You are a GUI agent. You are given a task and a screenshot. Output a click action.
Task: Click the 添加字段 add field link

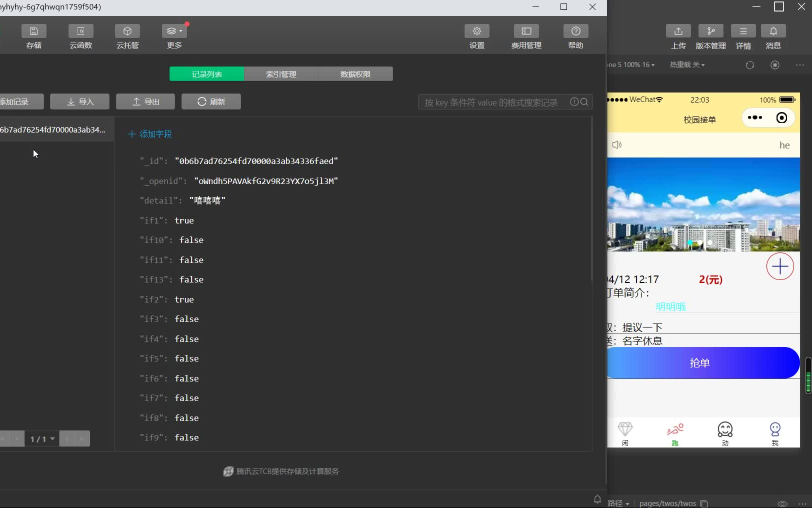pos(150,134)
